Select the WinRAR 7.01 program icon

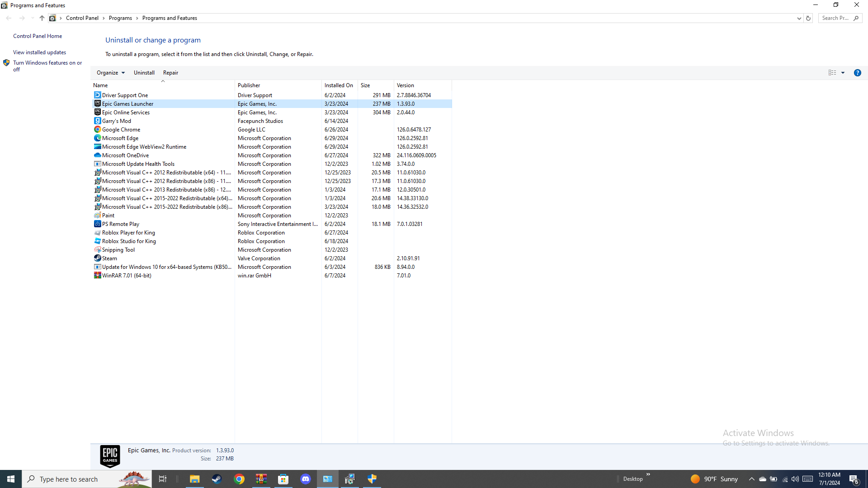[97, 276]
